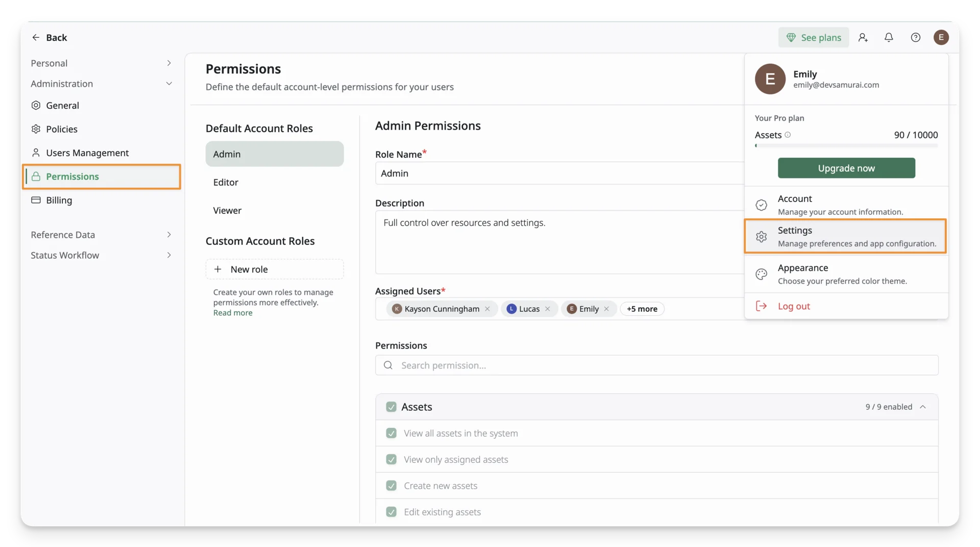980x547 pixels.
Task: Click the 90 / 10000 assets count
Action: click(916, 135)
